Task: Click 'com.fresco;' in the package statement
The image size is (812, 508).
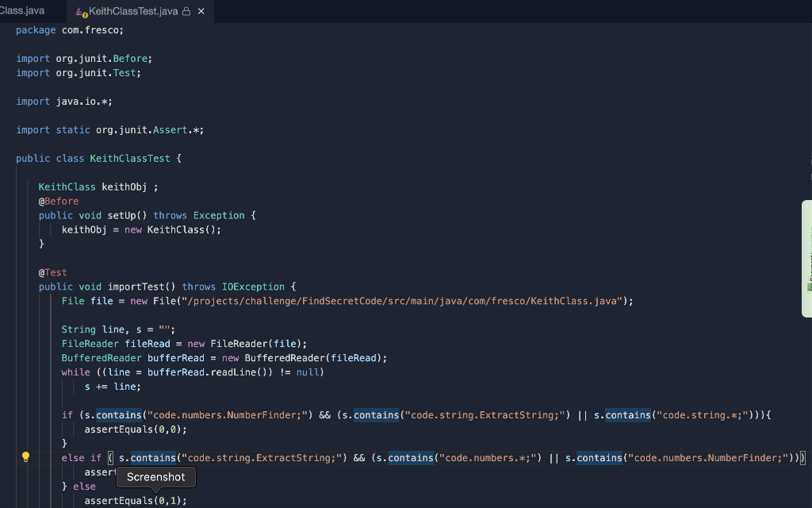Action: click(93, 30)
